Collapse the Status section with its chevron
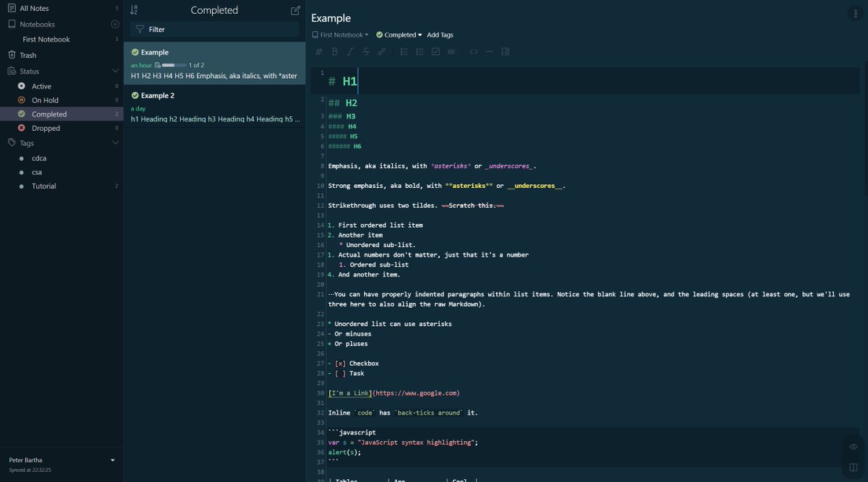 [115, 71]
